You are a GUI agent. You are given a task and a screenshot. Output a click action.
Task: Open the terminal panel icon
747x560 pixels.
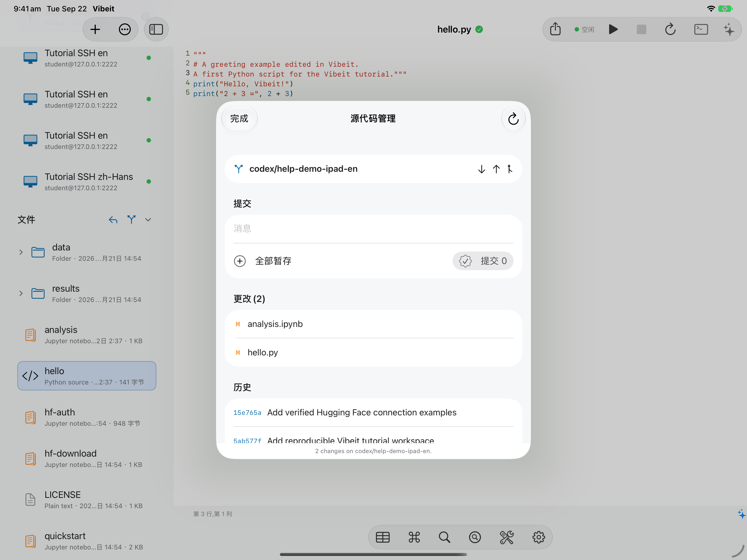coord(701,29)
